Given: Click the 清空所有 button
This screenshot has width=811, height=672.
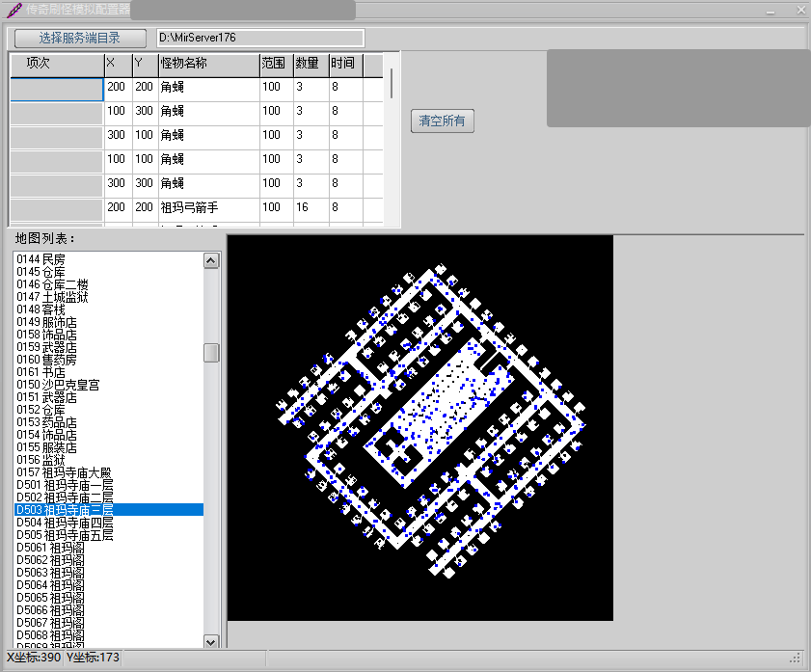Looking at the screenshot, I should tap(443, 121).
